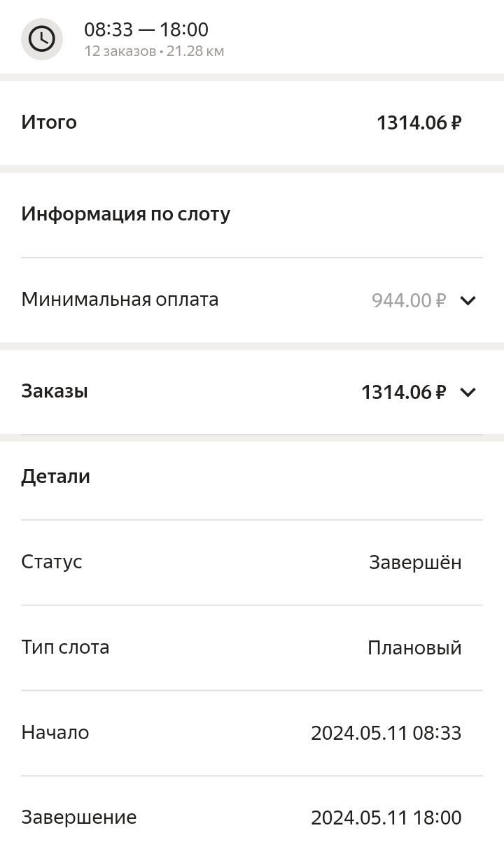
Task: Select the Итого total row
Action: [252, 122]
